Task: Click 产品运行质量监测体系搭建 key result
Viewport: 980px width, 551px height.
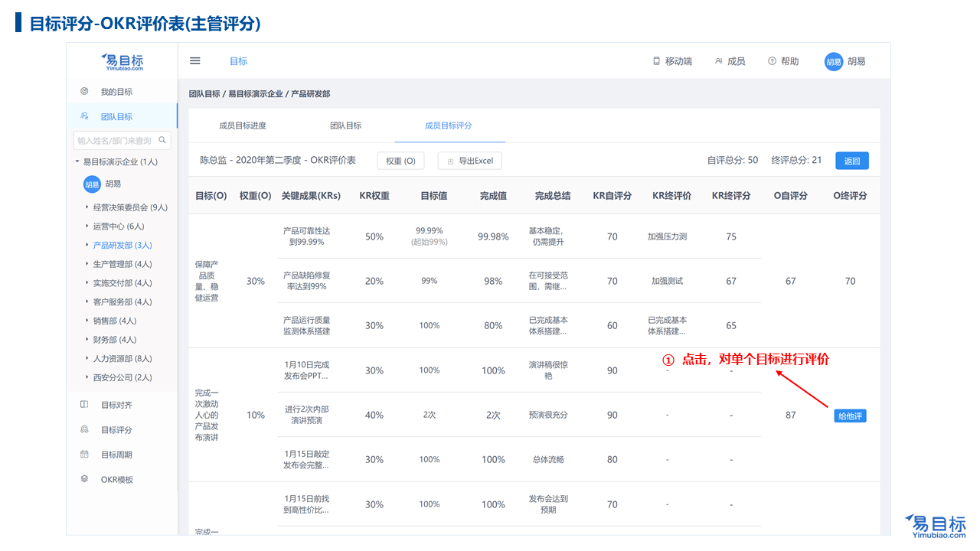Action: [x=306, y=325]
